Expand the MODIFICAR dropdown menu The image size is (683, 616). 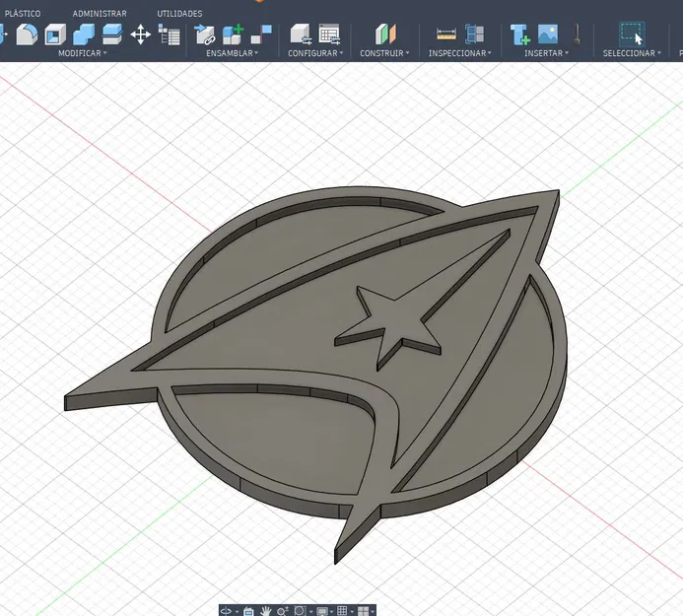[83, 53]
